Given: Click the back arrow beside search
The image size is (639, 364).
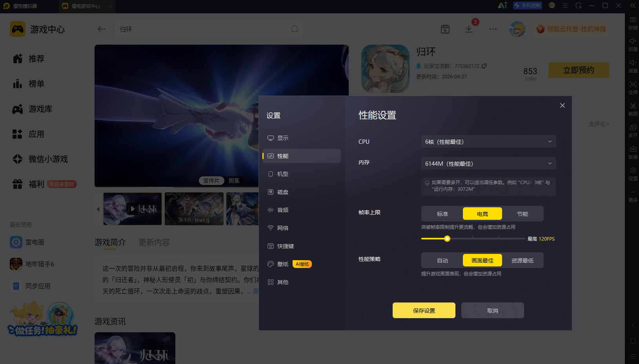Looking at the screenshot, I should pos(102,29).
